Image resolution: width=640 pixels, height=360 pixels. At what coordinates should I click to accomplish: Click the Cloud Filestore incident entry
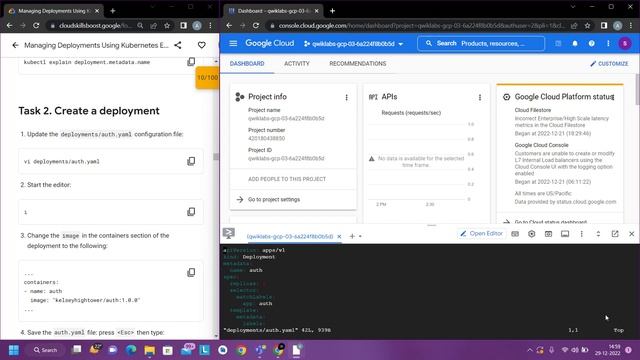[x=561, y=122]
